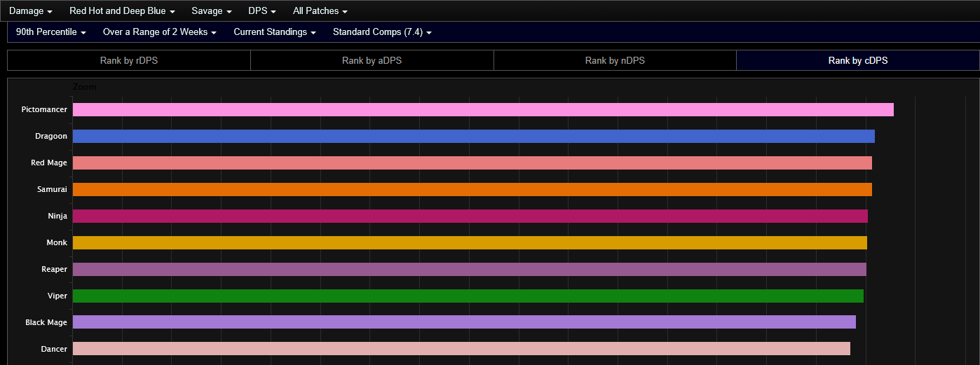
Task: Click the Ninja axis label
Action: [x=57, y=216]
